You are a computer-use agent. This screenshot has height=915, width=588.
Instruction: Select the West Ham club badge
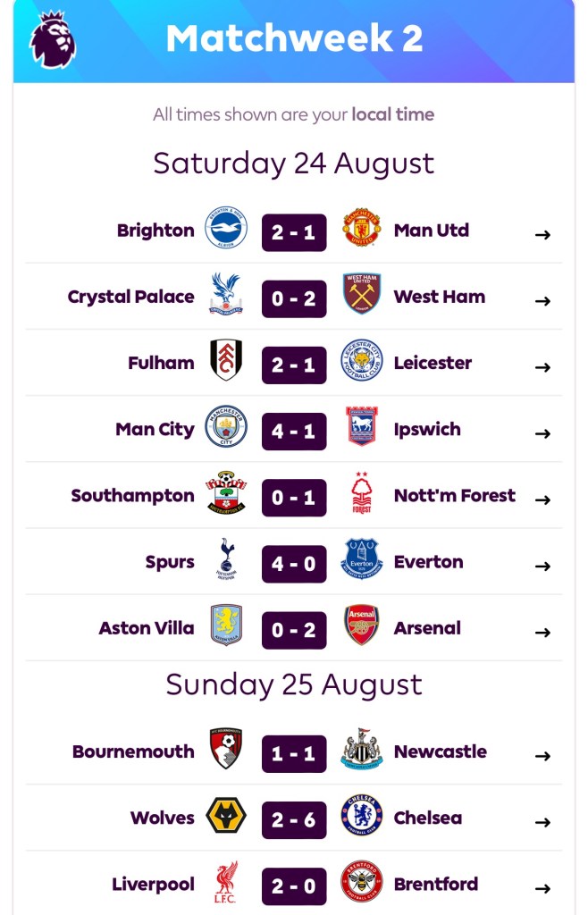tap(362, 297)
